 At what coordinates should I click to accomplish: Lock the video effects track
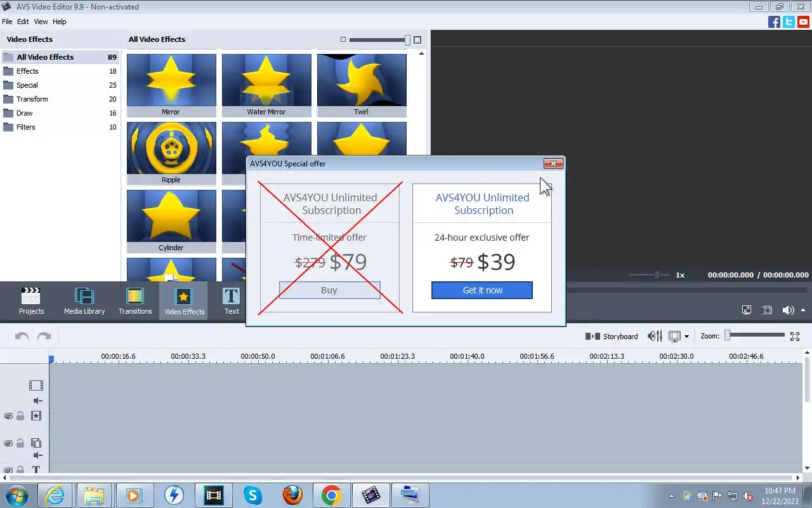coord(20,416)
